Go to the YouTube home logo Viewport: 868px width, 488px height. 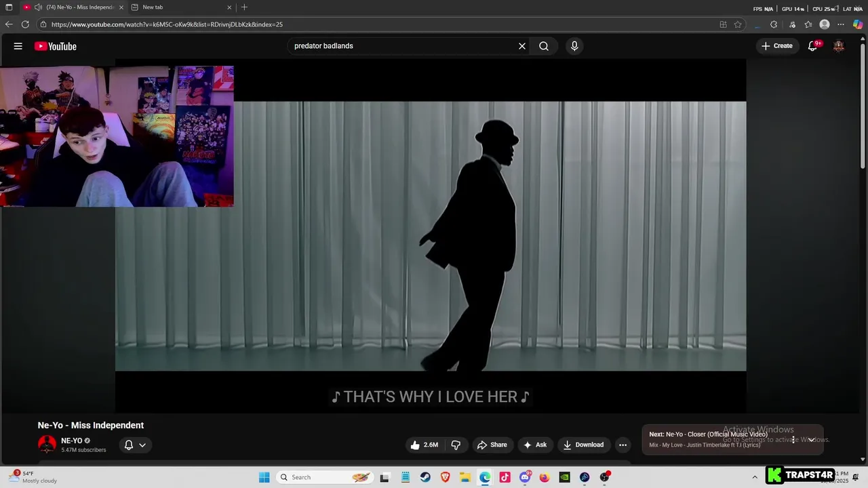point(56,46)
